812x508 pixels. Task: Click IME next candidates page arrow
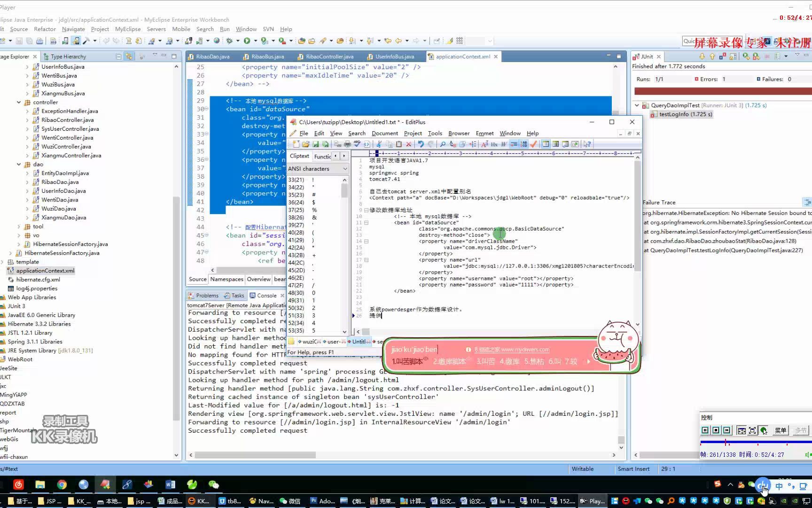tap(588, 361)
